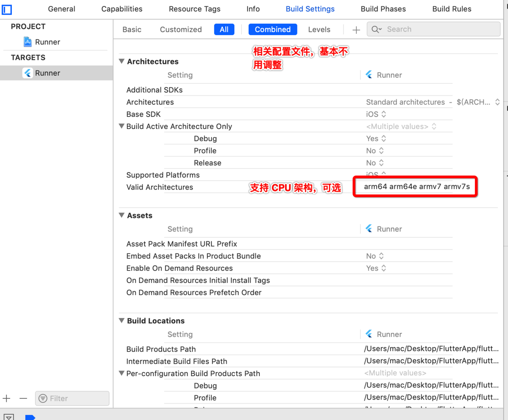Click the build settings Search field

[433, 29]
